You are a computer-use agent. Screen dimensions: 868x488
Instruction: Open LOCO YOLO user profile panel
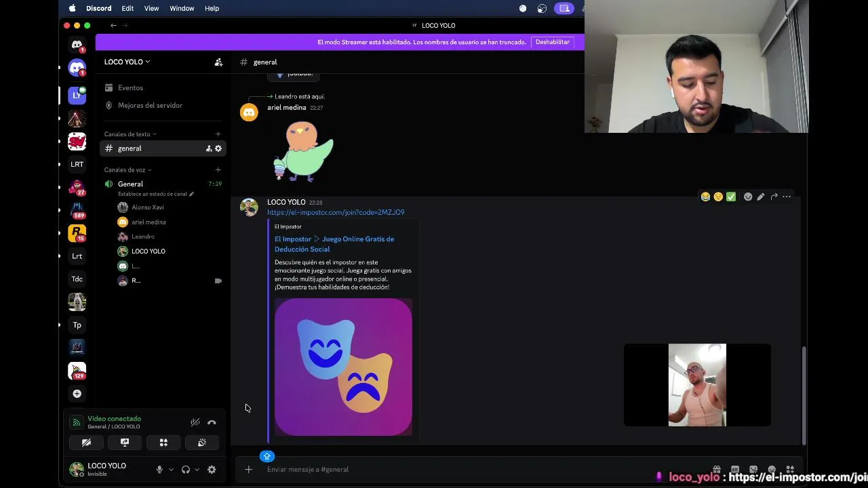pyautogui.click(x=107, y=469)
